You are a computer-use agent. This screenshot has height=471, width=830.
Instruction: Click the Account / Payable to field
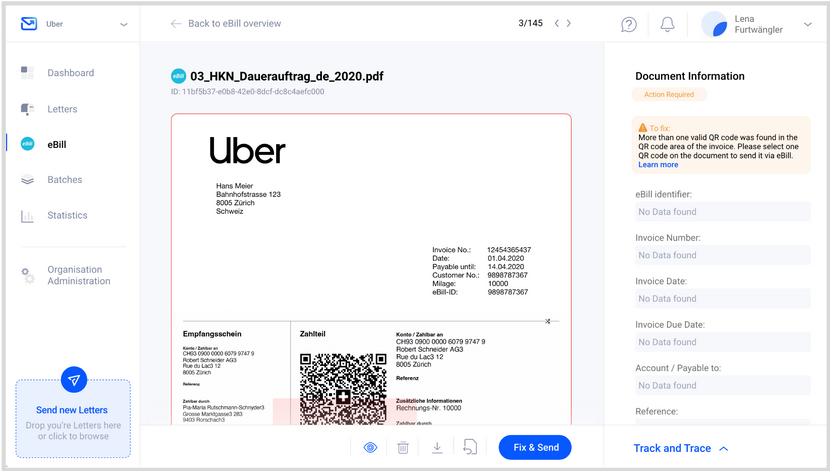(x=723, y=385)
